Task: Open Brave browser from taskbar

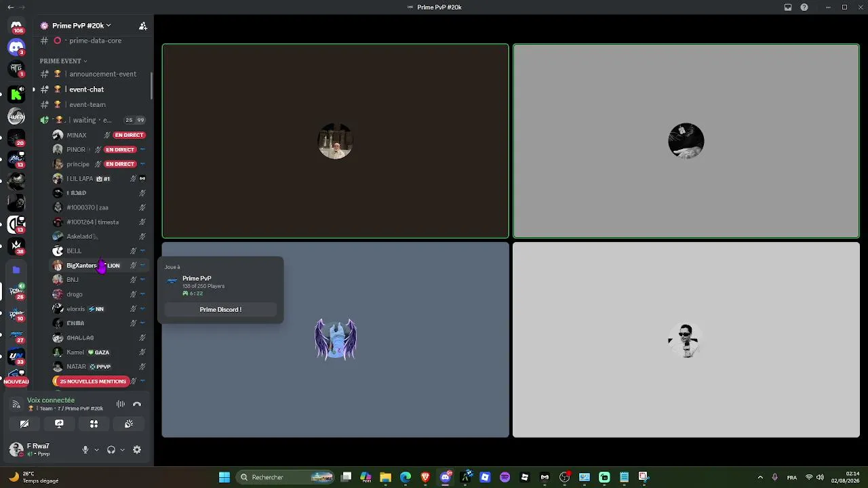Action: coord(425,477)
